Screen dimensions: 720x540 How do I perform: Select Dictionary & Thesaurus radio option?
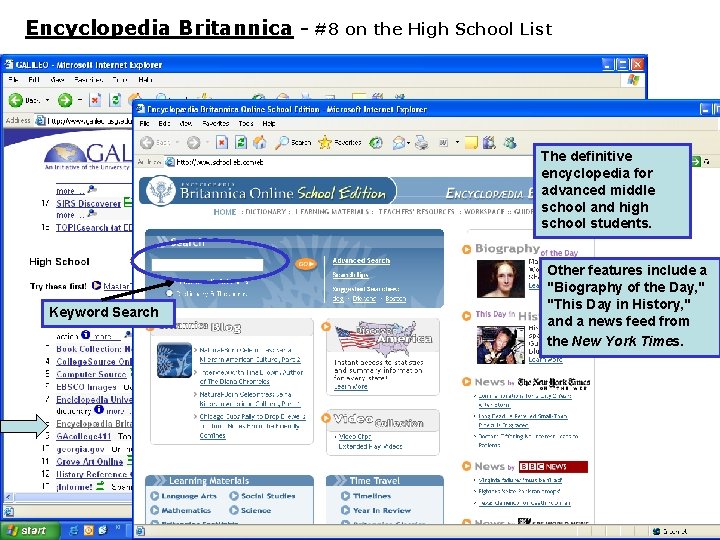(169, 293)
